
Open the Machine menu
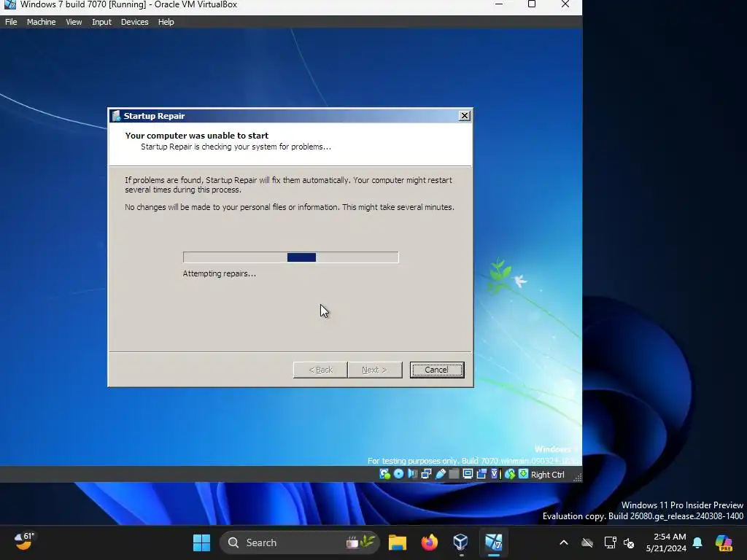(41, 22)
